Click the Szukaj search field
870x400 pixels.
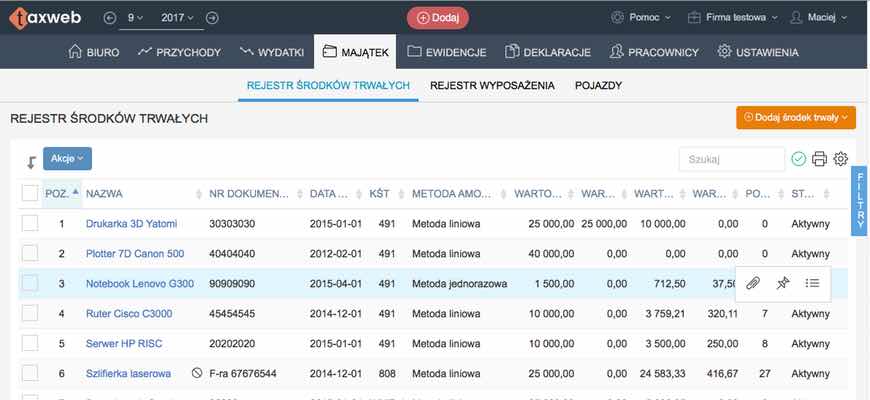731,159
